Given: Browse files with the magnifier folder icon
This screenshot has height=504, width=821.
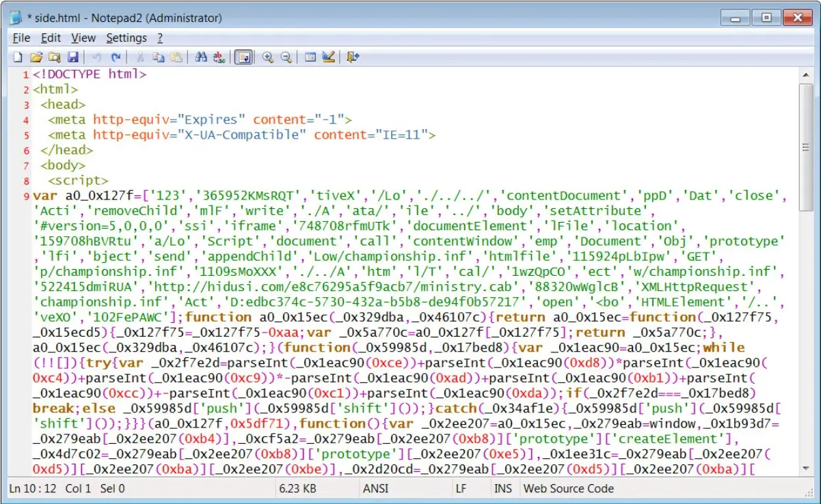Looking at the screenshot, I should (x=54, y=57).
